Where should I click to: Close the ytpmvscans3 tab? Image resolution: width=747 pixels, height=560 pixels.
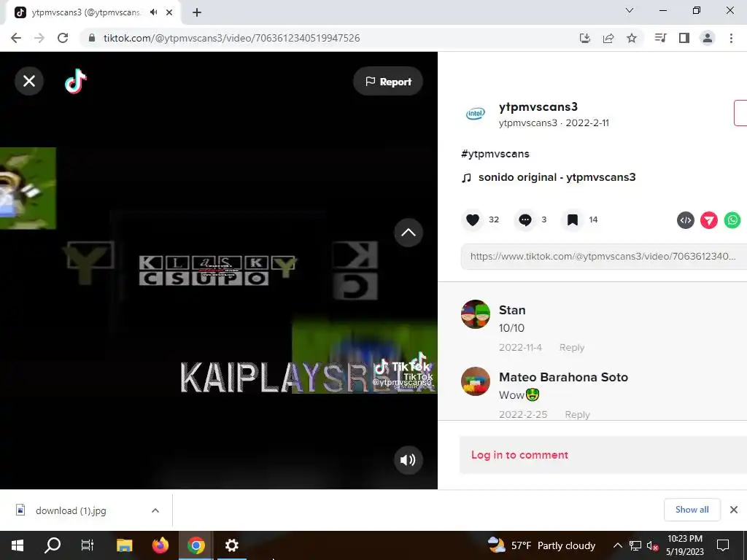[169, 12]
